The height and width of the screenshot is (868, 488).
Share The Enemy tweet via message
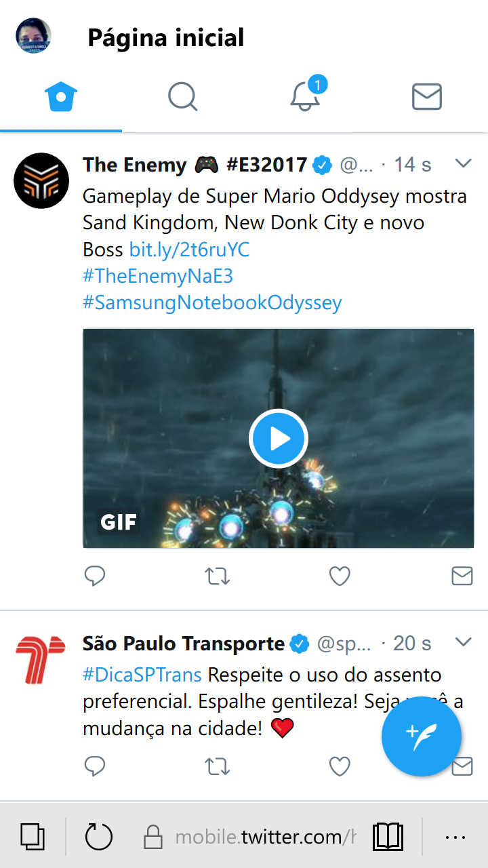pyautogui.click(x=462, y=576)
